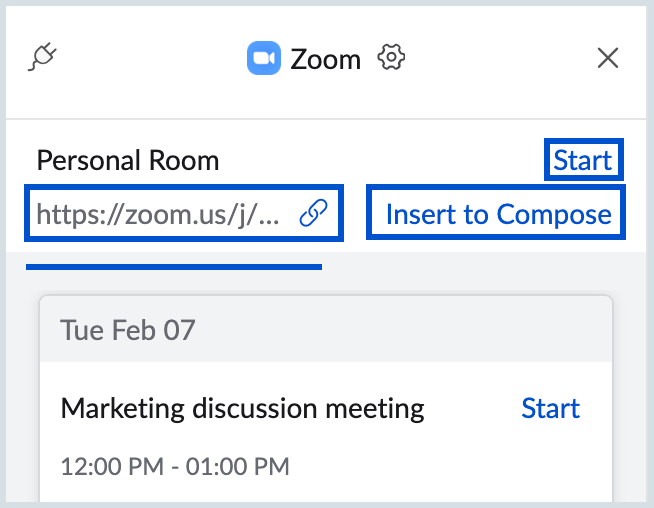Click gray background left of meeting card

[x=22, y=400]
